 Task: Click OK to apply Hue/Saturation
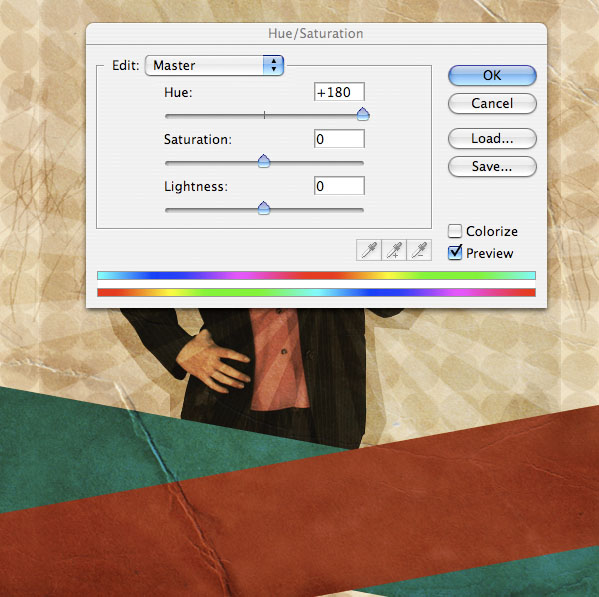tap(492, 75)
